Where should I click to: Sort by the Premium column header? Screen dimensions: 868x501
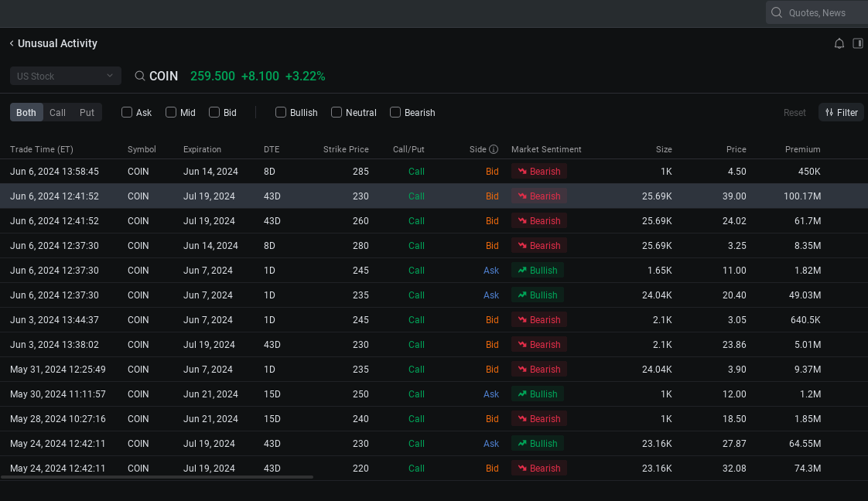(803, 149)
